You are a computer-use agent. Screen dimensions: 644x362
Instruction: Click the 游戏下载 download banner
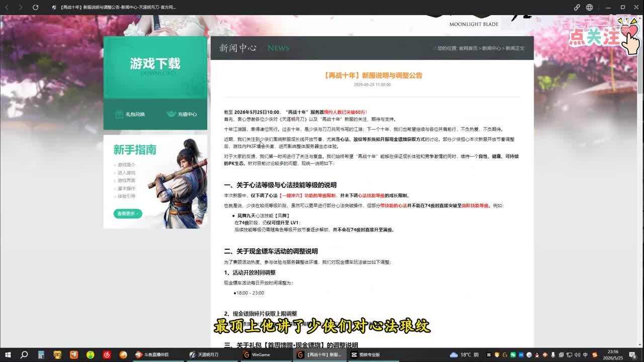pyautogui.click(x=155, y=67)
